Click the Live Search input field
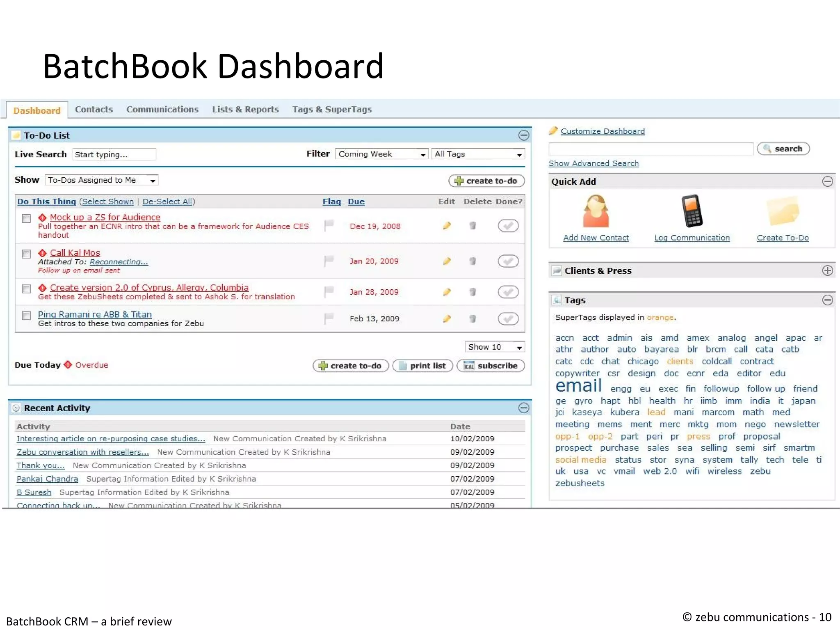The width and height of the screenshot is (840, 630). (x=114, y=154)
